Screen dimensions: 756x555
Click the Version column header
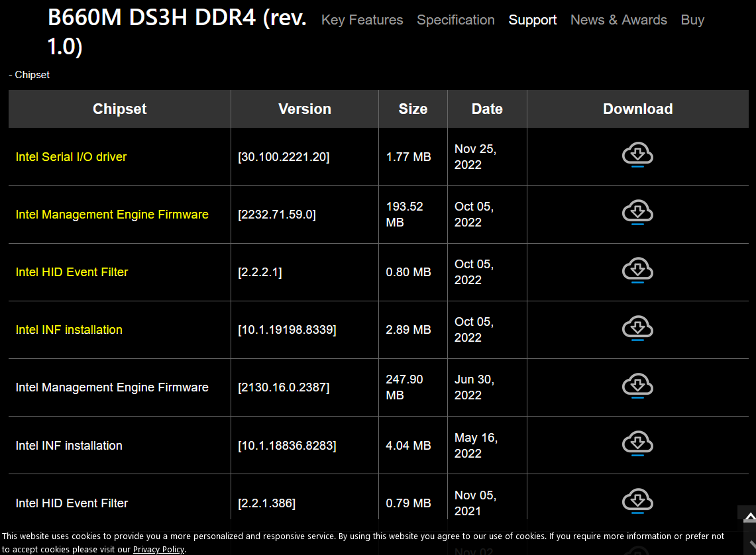pyautogui.click(x=305, y=109)
